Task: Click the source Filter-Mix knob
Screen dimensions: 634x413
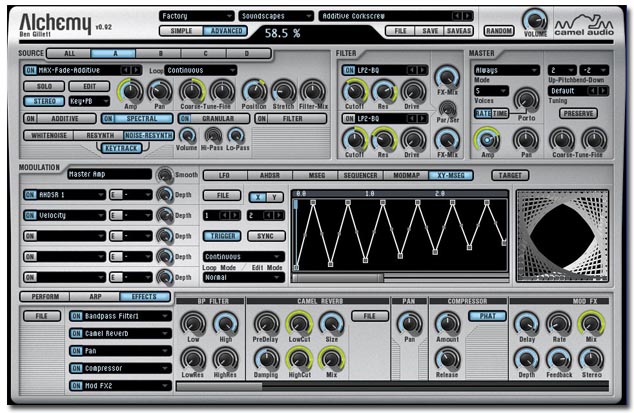Action: coord(313,91)
